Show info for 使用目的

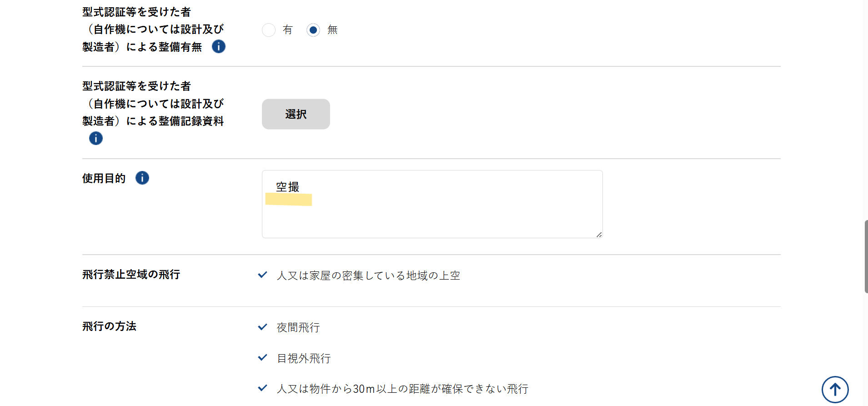142,178
